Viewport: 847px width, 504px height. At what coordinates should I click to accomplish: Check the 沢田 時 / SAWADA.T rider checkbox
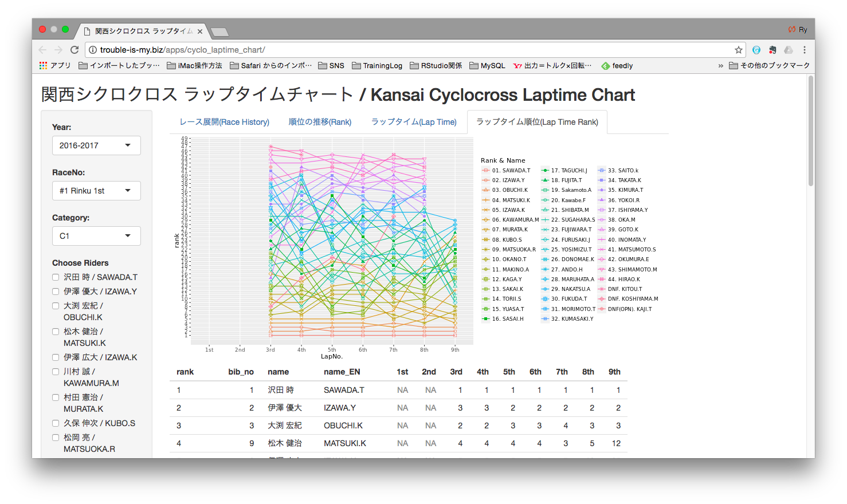click(55, 277)
